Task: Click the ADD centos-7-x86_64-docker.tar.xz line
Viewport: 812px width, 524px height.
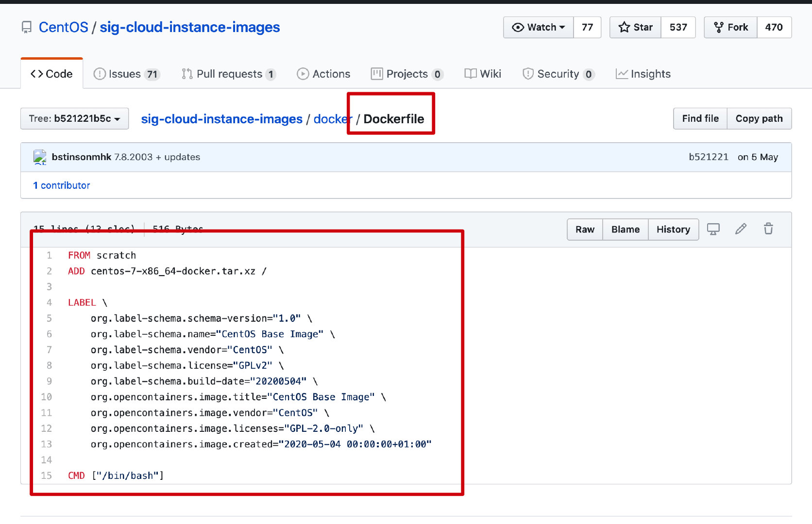Action: pos(167,271)
